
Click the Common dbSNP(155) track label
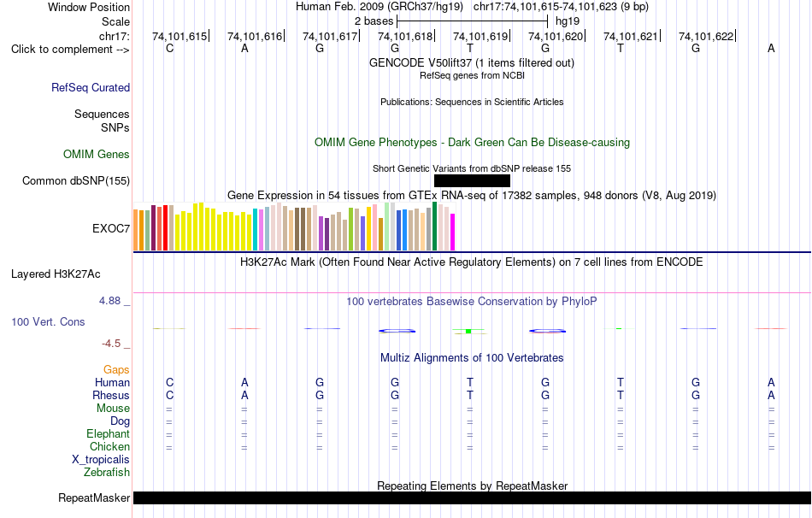[75, 180]
